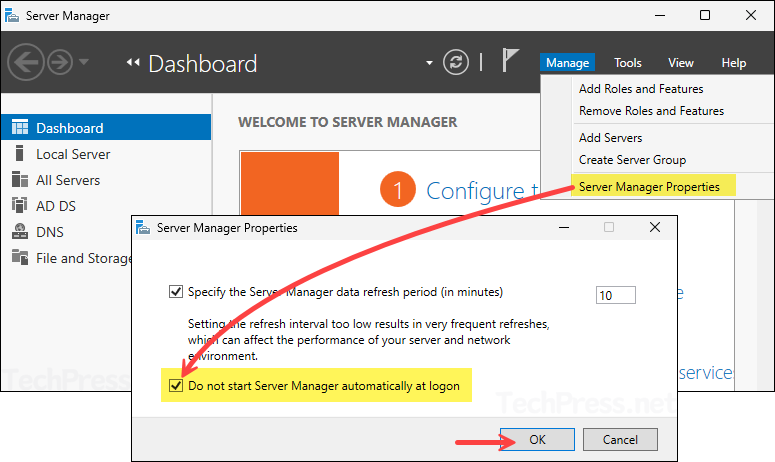The height and width of the screenshot is (462, 775).
Task: Select Add Servers menu entry
Action: pyautogui.click(x=610, y=138)
